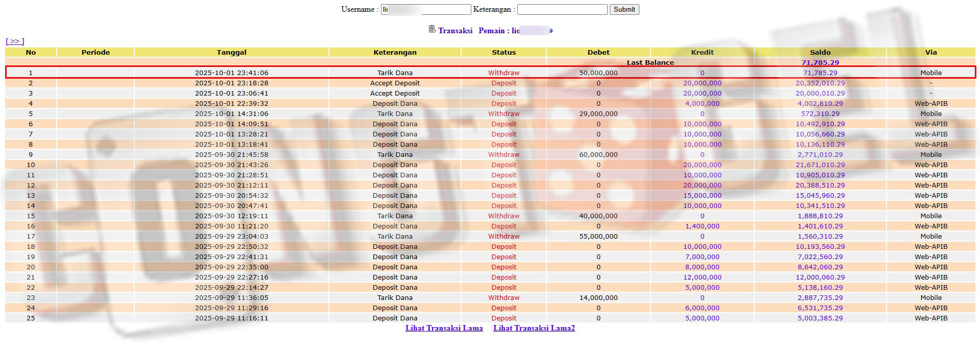This screenshot has width=980, height=348.
Task: Click the 60,000,000 debet amount in row 9
Action: 598,154
